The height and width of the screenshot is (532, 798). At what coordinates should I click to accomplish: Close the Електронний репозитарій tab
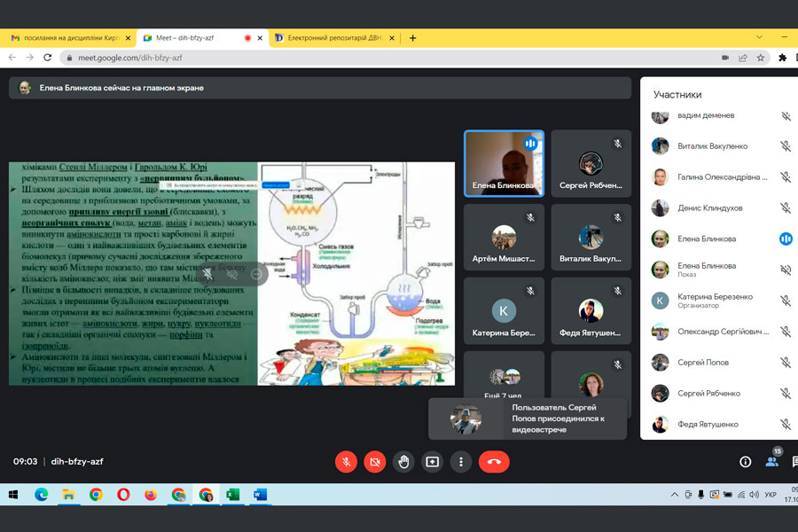click(x=392, y=37)
